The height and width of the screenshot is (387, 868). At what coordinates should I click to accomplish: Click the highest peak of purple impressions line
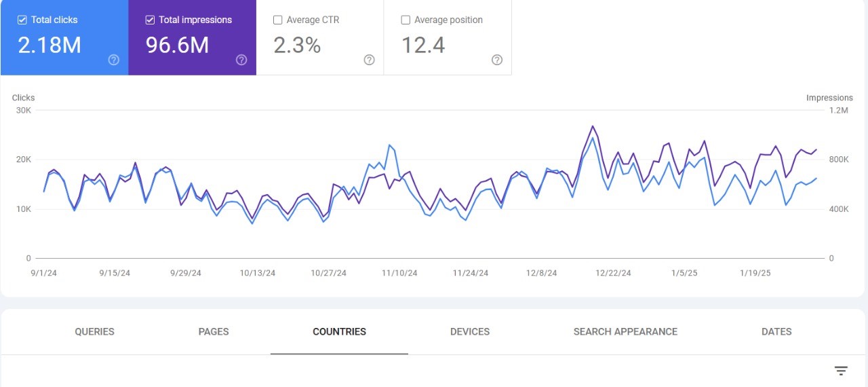[593, 126]
